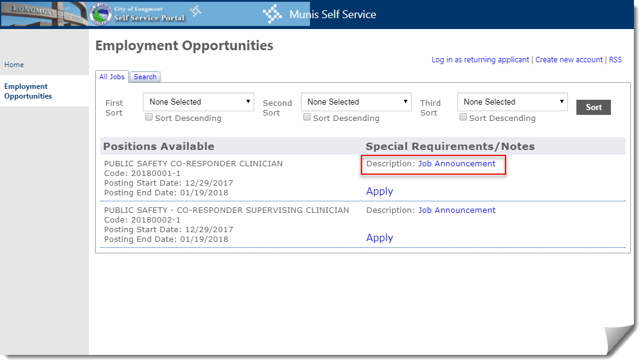Click the Longmont Civic Center banner photo
643x364 pixels.
click(x=42, y=14)
